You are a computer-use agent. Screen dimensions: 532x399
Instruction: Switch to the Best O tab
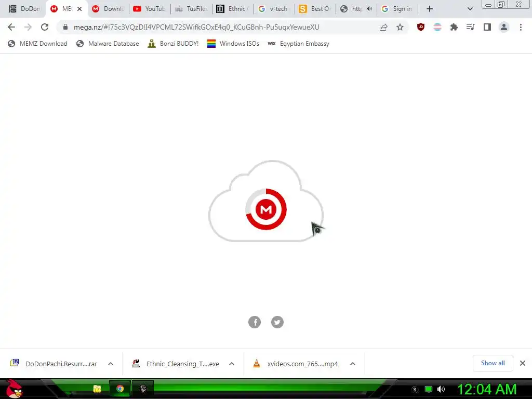315,9
